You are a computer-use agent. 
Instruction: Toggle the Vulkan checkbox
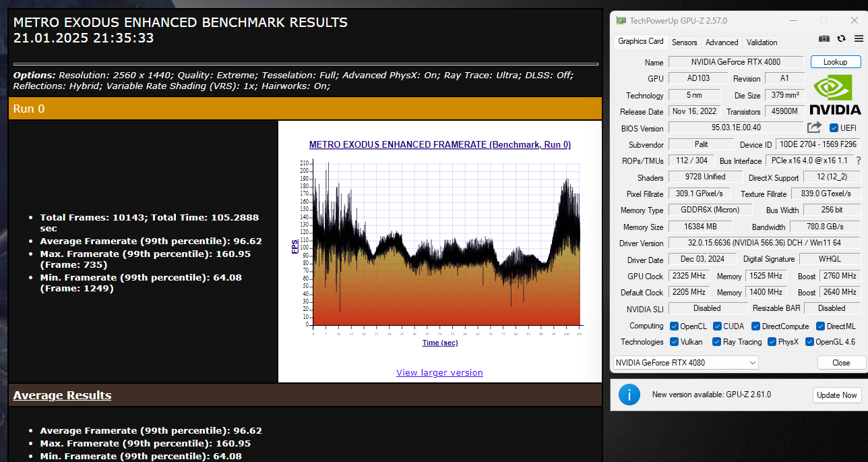point(674,342)
